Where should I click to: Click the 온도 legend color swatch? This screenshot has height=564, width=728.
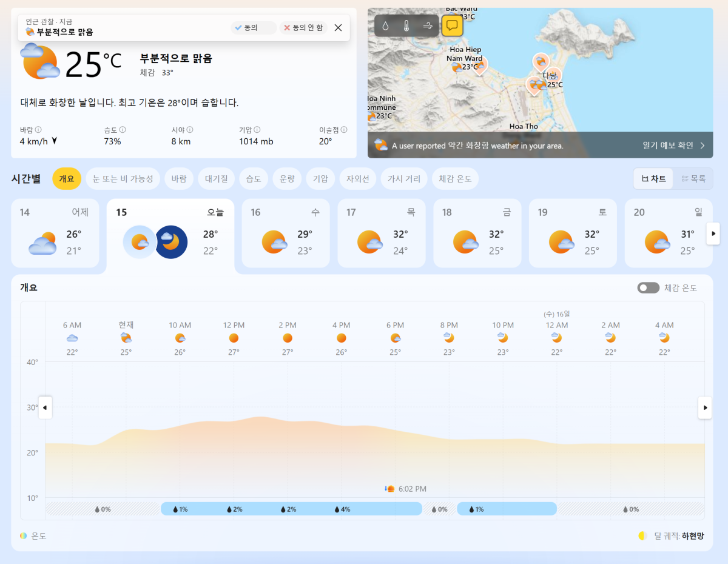coord(23,536)
